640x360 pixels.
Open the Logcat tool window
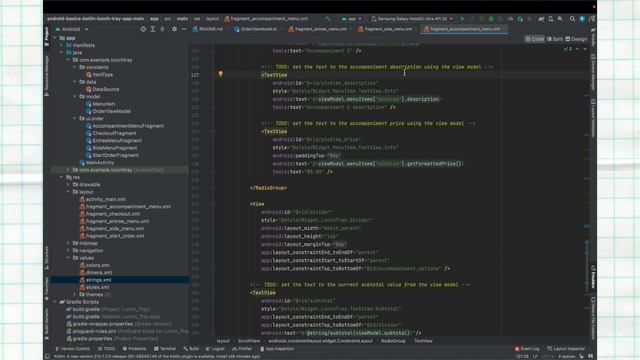tap(215, 349)
